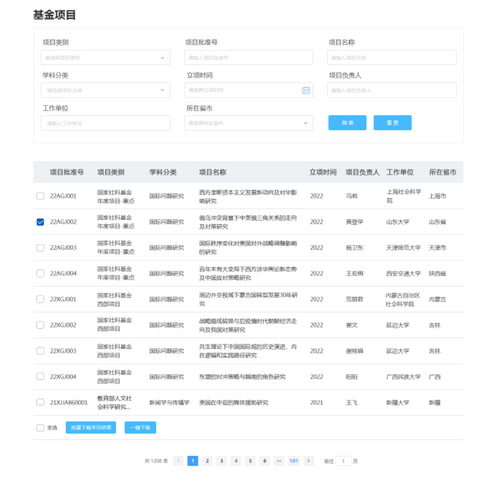Tick the checkbox for row 21XJJA860001
The width and height of the screenshot is (500, 481).
[x=40, y=402]
